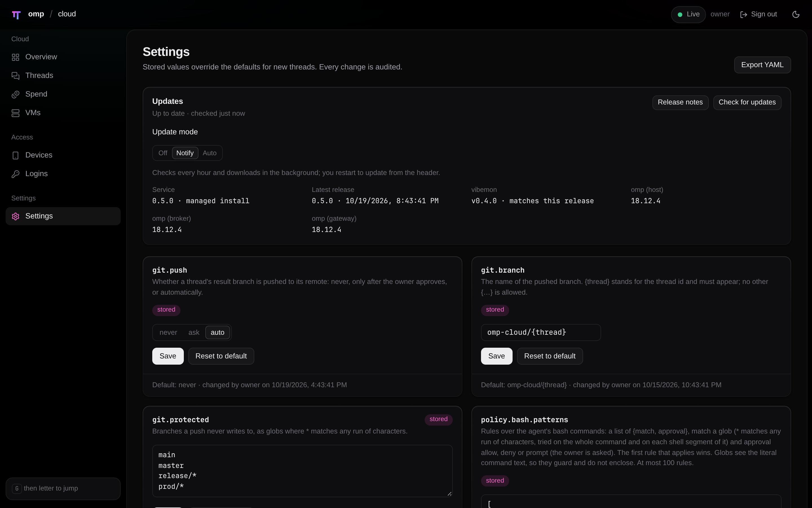Click the Sign out arrow icon

click(743, 14)
